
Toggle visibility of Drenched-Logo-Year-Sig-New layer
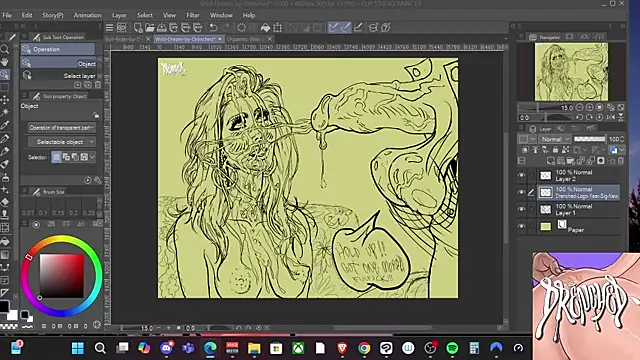522,192
